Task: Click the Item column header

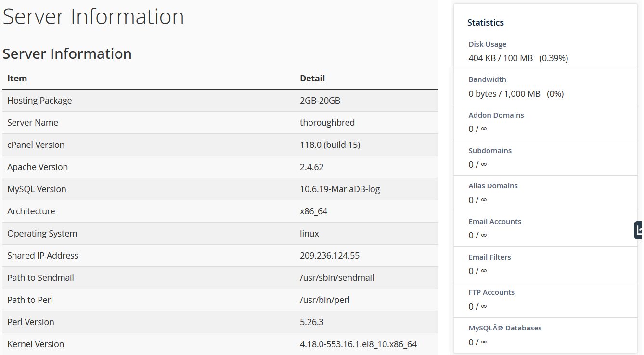Action: [17, 79]
